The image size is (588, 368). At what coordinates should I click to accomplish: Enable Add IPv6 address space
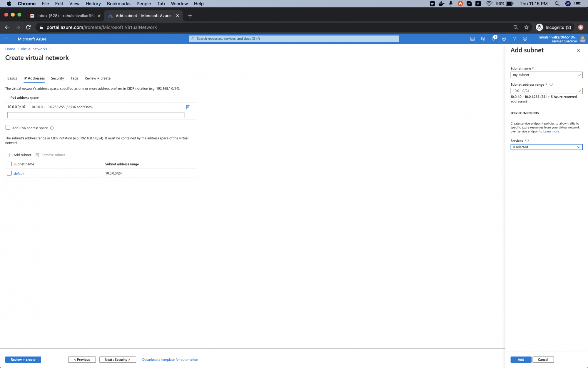click(x=8, y=127)
